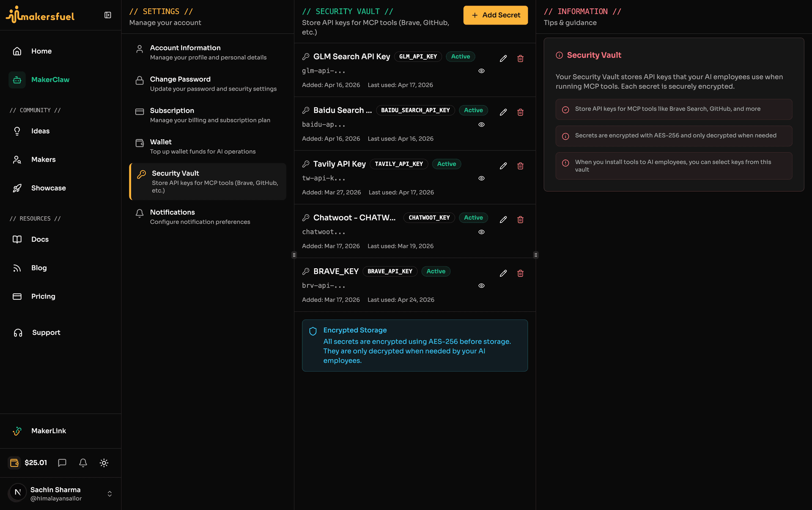This screenshot has width=812, height=510.
Task: Toggle the light/dark theme sun icon
Action: 104,463
